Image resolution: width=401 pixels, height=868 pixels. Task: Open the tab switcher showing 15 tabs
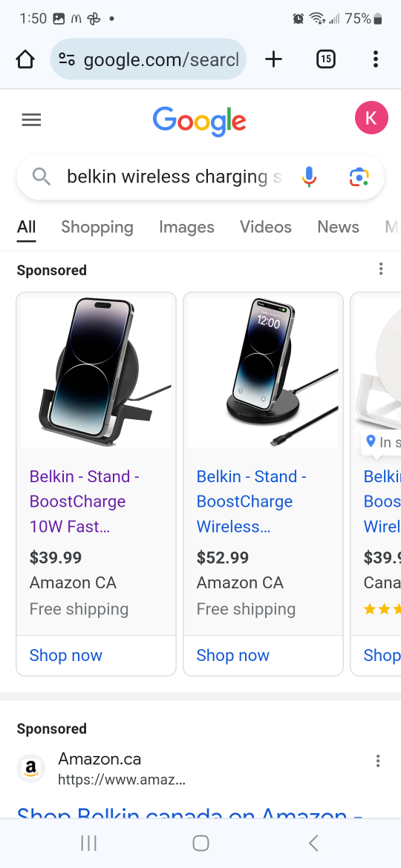tap(326, 59)
